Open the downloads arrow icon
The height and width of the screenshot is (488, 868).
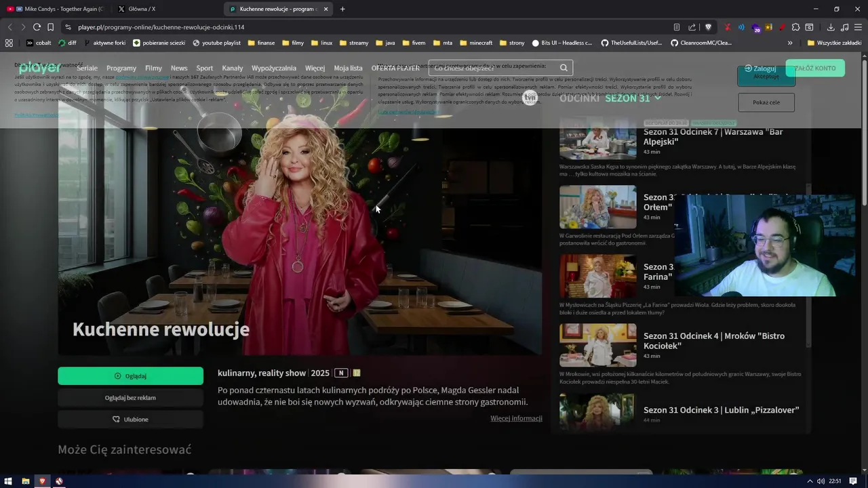coord(831,27)
